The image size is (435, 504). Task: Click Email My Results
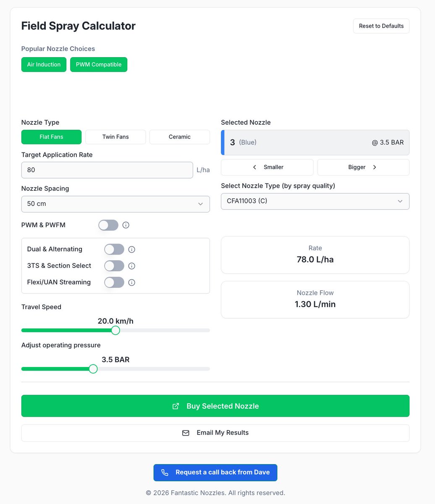(x=215, y=433)
